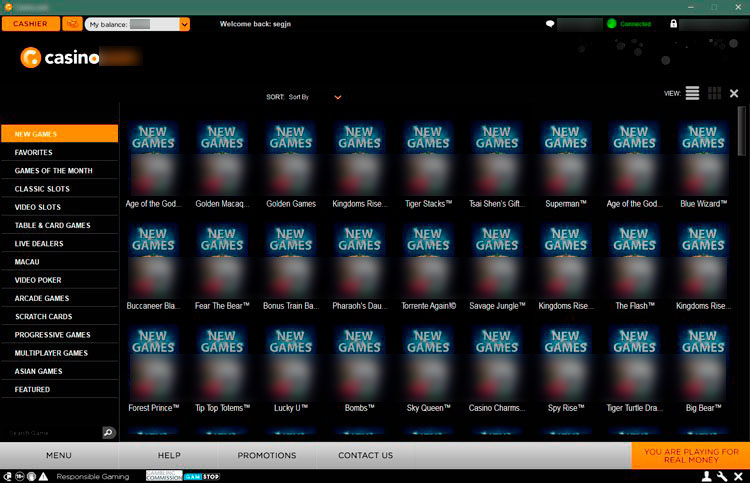Launch Buccaneer Blast game
The image size is (750, 483).
pos(153,267)
